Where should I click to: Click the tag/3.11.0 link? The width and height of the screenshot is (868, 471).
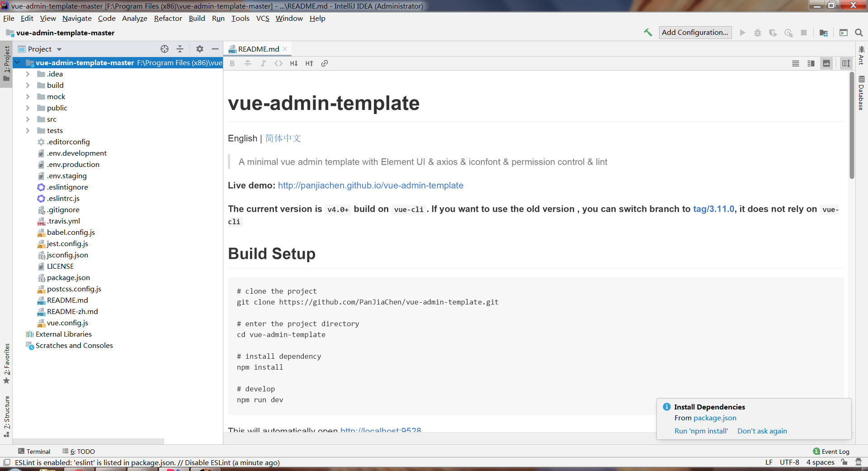tap(714, 209)
